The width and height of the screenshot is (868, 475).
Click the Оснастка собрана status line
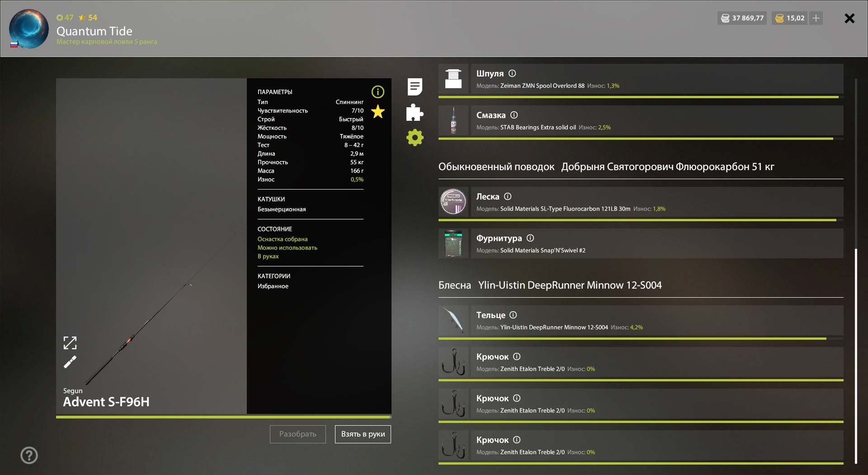pyautogui.click(x=283, y=239)
